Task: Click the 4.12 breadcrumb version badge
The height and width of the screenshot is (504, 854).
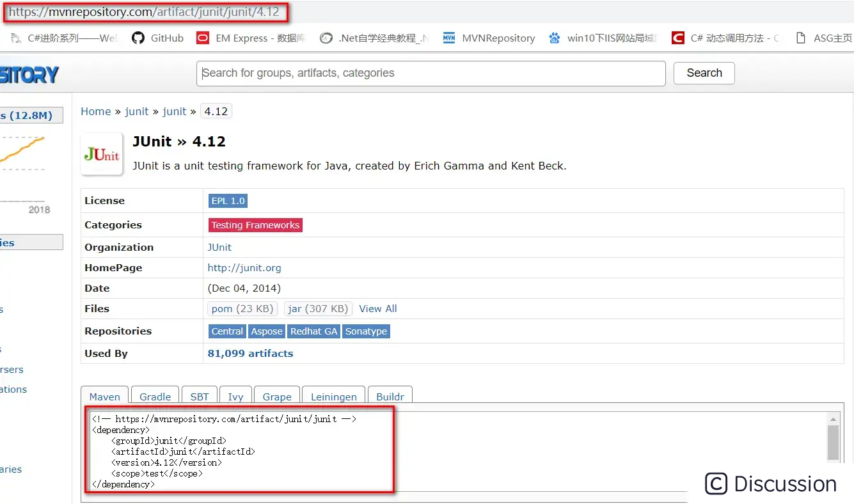Action: pyautogui.click(x=216, y=111)
